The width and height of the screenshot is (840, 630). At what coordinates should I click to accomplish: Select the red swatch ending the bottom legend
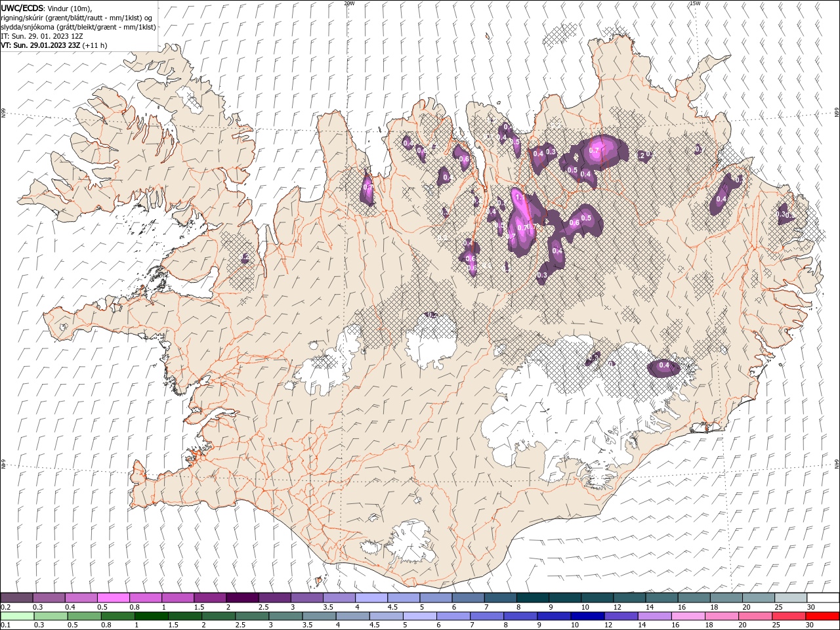coord(823,616)
